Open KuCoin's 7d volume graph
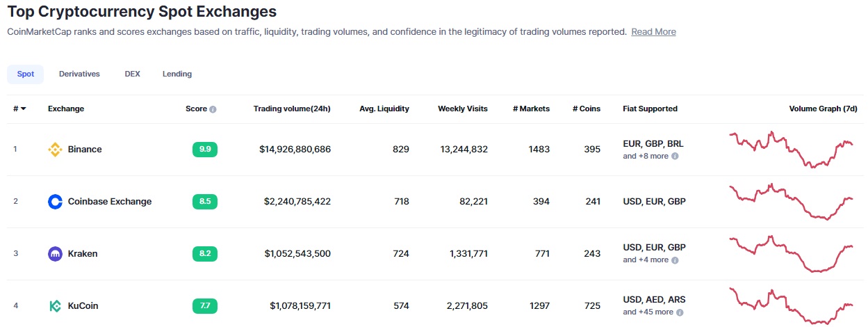 (792, 306)
